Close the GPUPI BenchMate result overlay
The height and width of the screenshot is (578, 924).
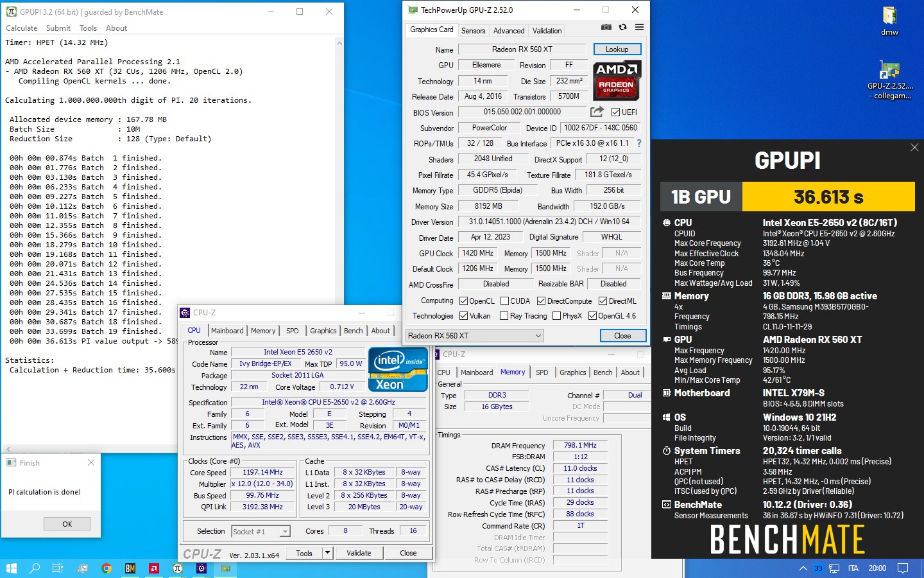[x=914, y=148]
